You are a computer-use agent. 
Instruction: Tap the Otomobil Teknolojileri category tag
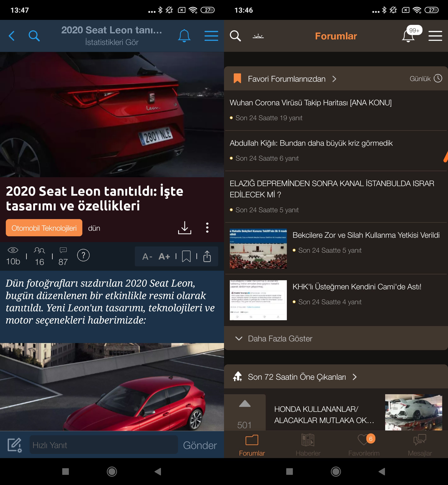click(x=44, y=228)
